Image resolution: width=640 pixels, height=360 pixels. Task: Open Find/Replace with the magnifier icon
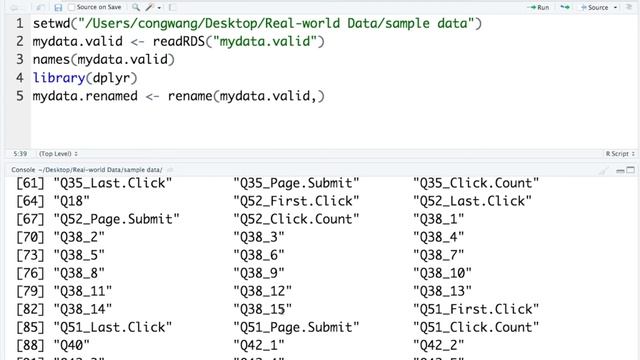(136, 7)
